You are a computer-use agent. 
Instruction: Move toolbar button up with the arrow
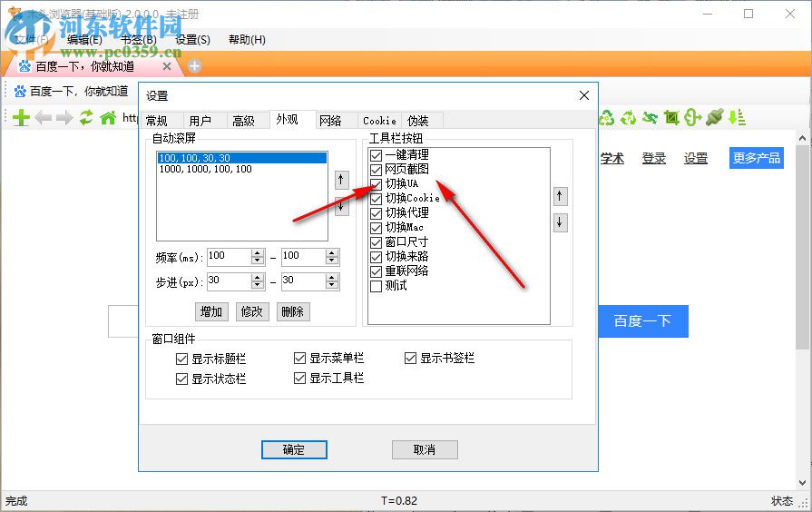559,196
